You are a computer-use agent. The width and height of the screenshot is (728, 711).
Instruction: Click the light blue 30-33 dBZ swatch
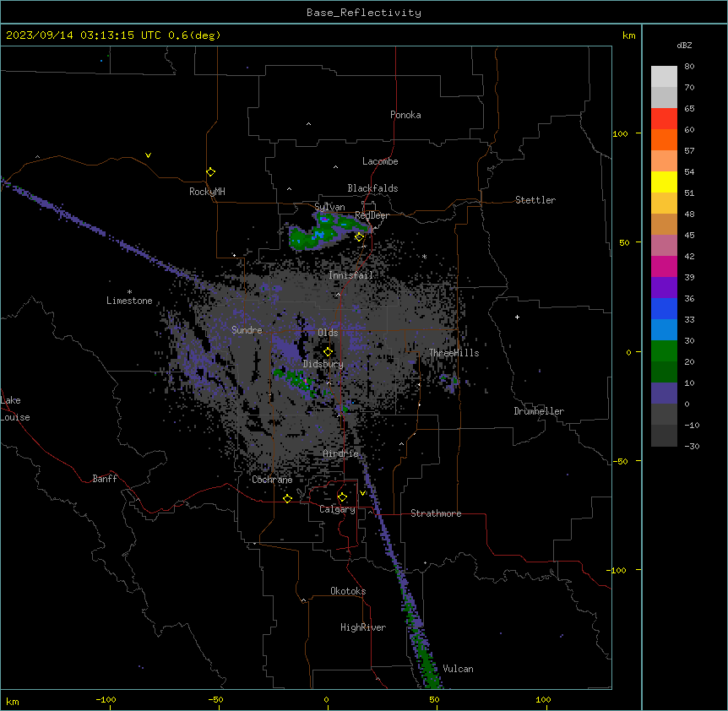click(x=664, y=330)
